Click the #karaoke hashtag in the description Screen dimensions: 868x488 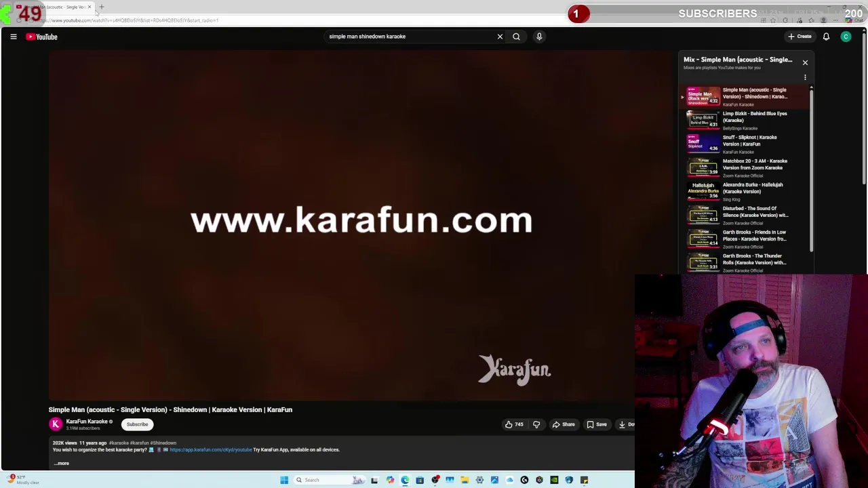(x=119, y=443)
